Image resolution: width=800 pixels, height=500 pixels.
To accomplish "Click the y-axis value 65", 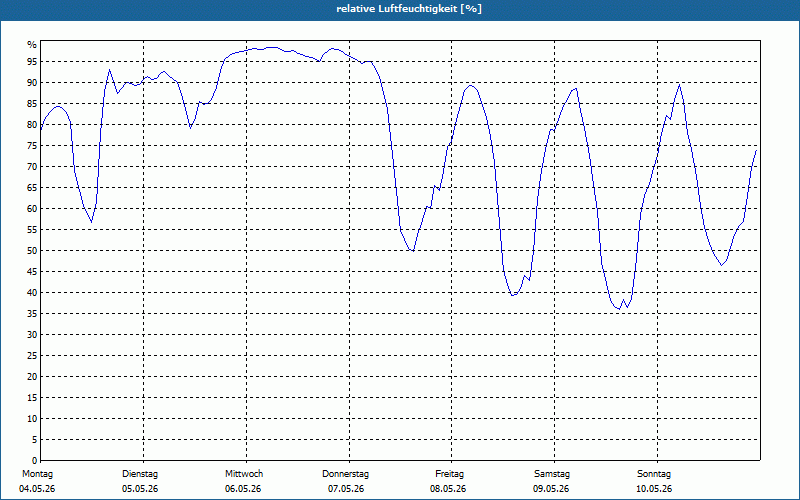I will [x=32, y=188].
